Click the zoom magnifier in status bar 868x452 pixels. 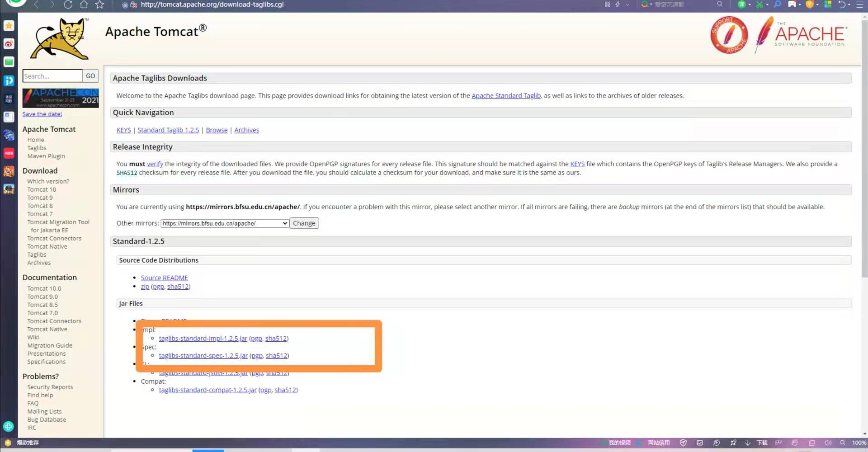tap(843, 443)
